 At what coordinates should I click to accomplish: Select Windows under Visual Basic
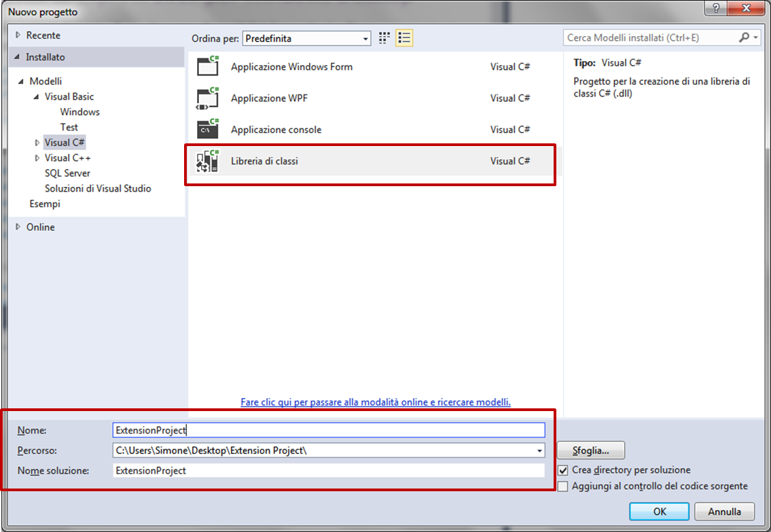[79, 111]
